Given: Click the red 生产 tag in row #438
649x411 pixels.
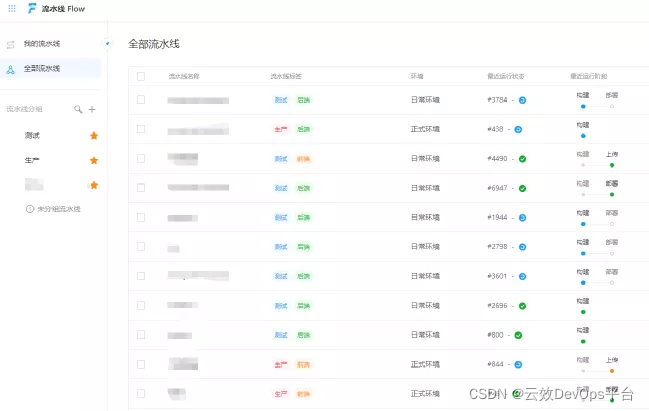Looking at the screenshot, I should 281,129.
